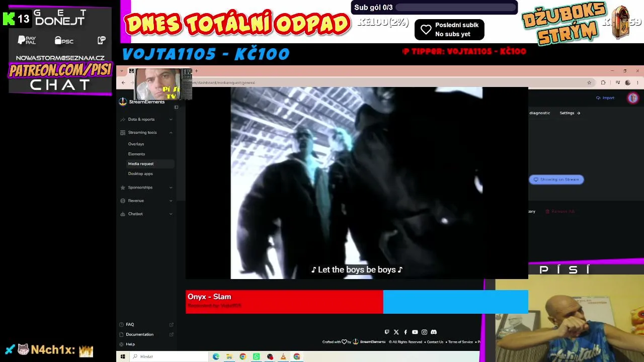The width and height of the screenshot is (644, 362).
Task: Click the Sub gól progress bar
Action: point(456,8)
